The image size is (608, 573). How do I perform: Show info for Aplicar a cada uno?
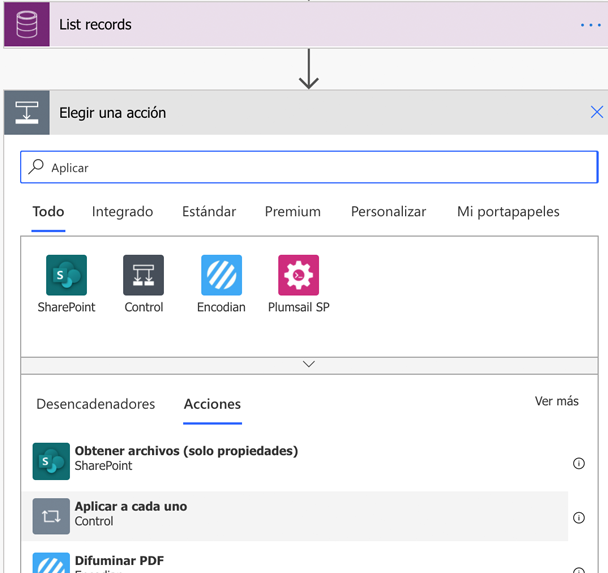pos(579,518)
